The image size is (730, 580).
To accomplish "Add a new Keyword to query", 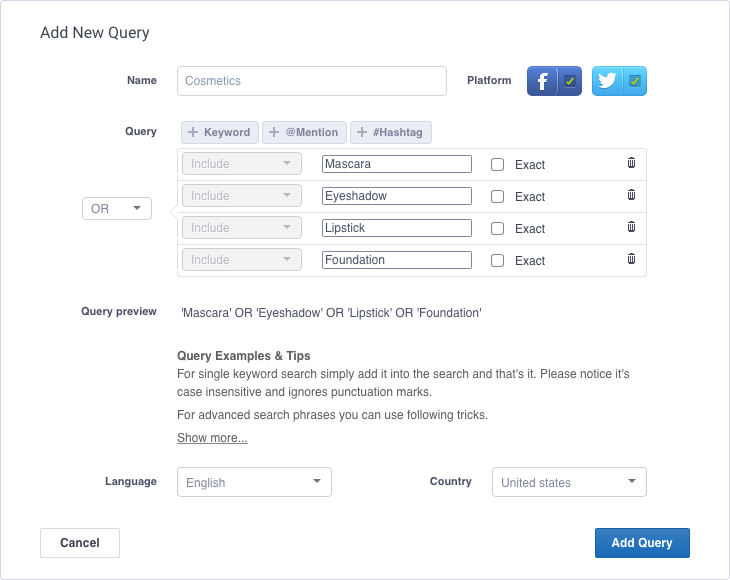I will (219, 132).
